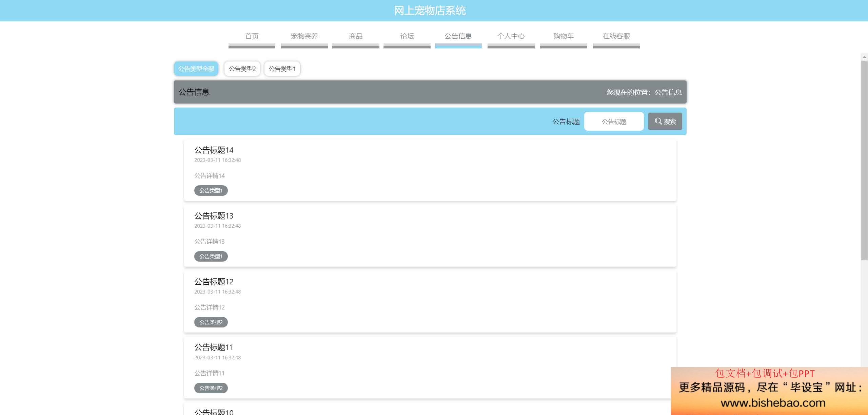
Task: Open the 在线客服 tab
Action: 616,36
